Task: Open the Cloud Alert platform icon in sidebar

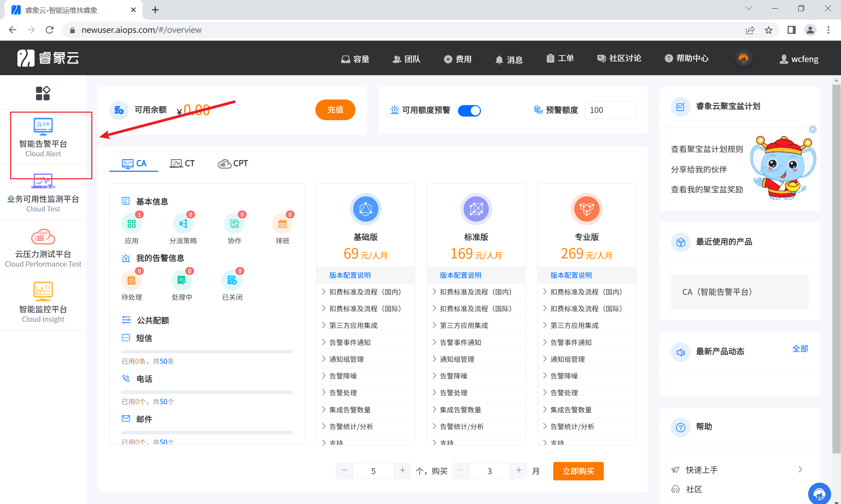Action: [x=43, y=126]
